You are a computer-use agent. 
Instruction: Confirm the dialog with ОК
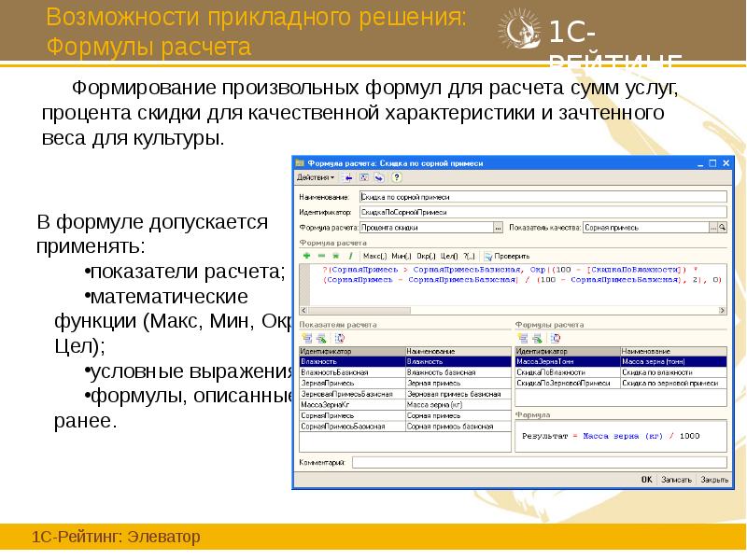coord(646,477)
